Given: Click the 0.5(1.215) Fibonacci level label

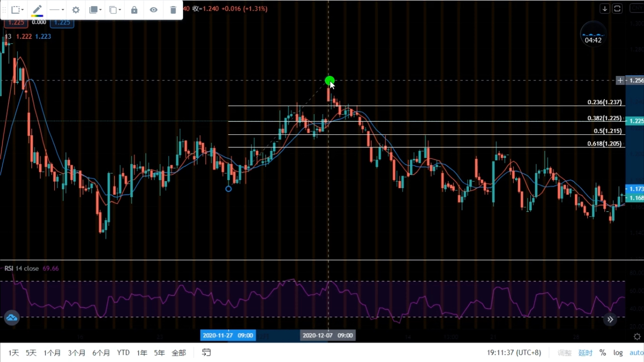Looking at the screenshot, I should coord(608,131).
